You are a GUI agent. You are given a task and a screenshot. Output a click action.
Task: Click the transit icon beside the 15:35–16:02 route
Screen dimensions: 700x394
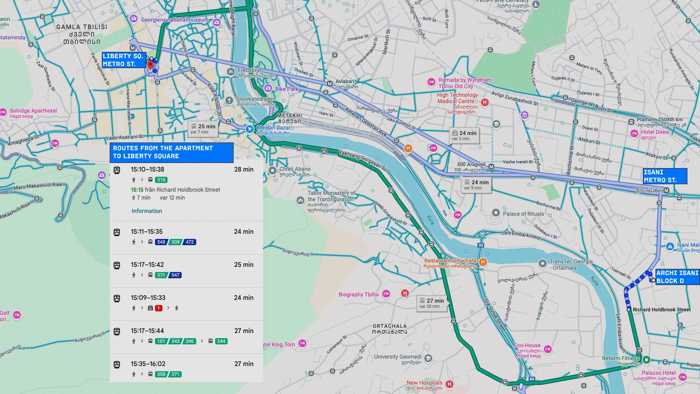pos(117,365)
